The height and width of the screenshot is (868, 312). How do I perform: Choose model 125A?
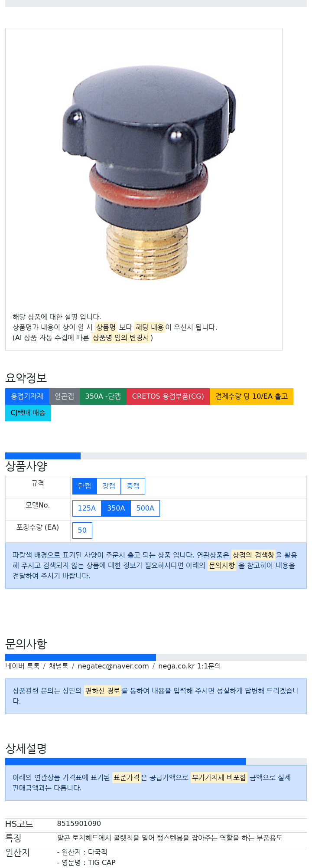[87, 508]
